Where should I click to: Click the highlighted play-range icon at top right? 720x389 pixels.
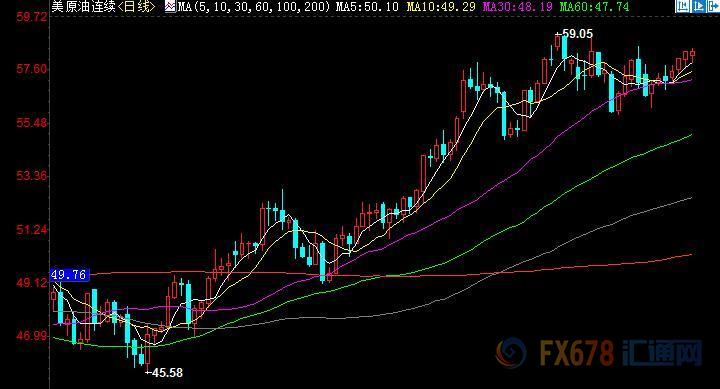tap(698, 6)
